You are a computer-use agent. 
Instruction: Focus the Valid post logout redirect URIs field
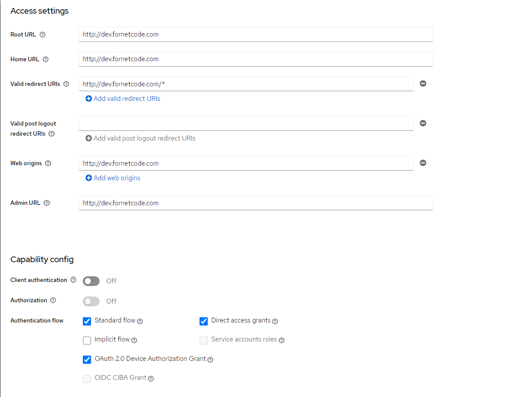click(246, 123)
